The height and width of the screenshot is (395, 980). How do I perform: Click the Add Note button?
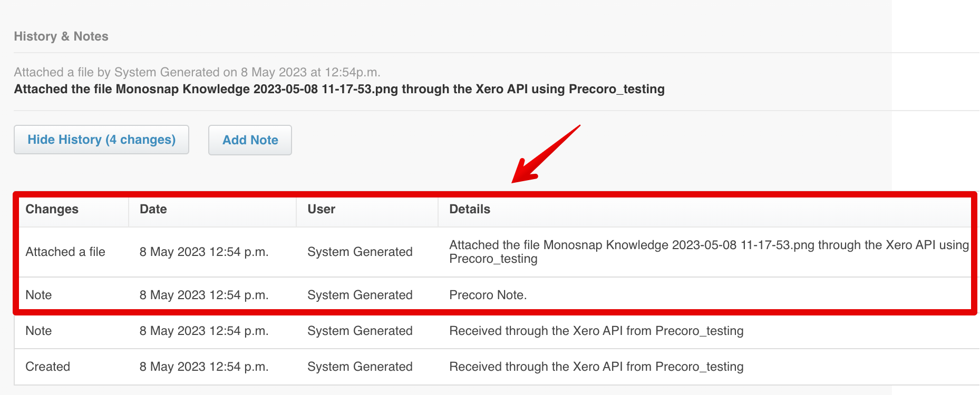250,140
